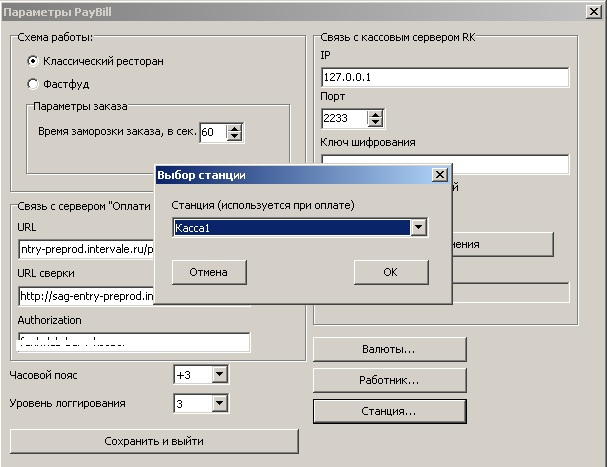This screenshot has height=467, width=607.
Task: Click the Ключ шифрования input field
Action: coord(444,164)
